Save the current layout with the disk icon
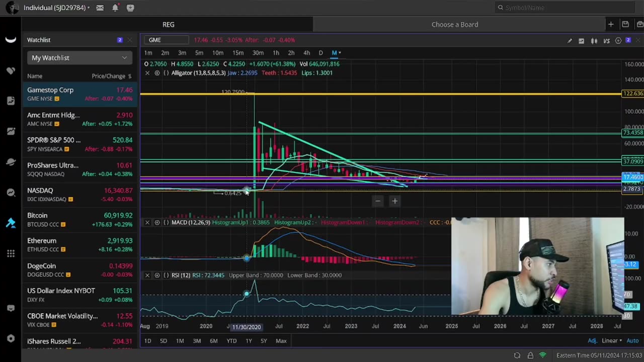This screenshot has width=644, height=362. tap(625, 24)
